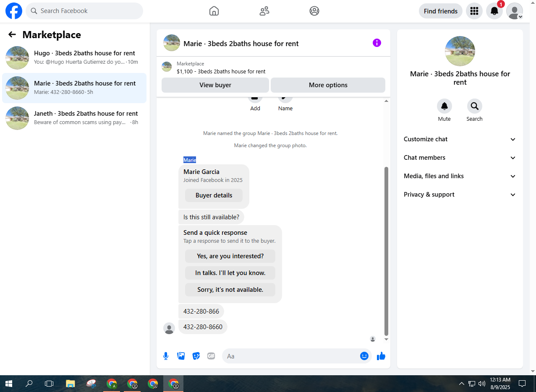Open Hugo house for rent conversation
Image resolution: width=536 pixels, height=392 pixels.
pos(74,58)
